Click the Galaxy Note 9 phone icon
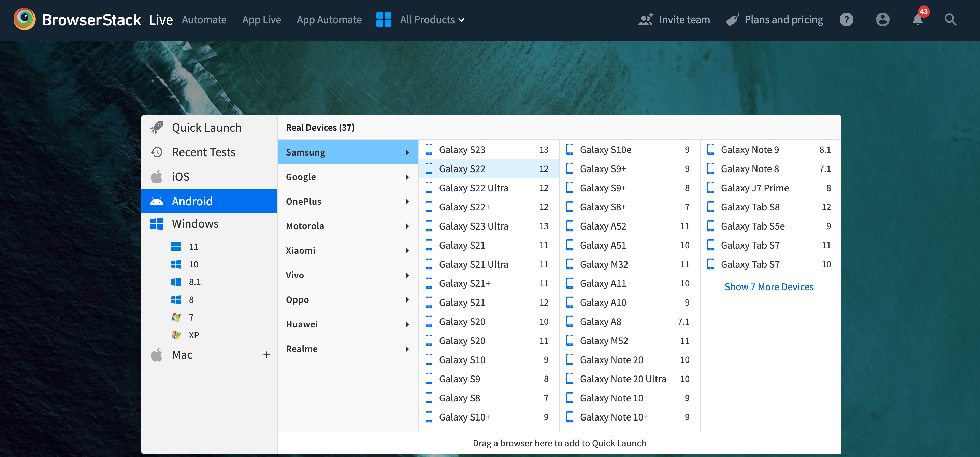 [711, 149]
